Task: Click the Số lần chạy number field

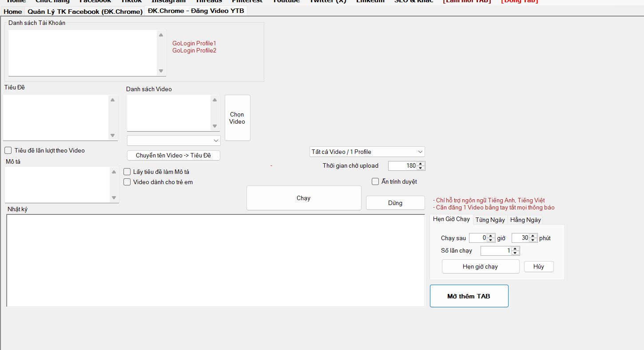Action: [x=496, y=251]
